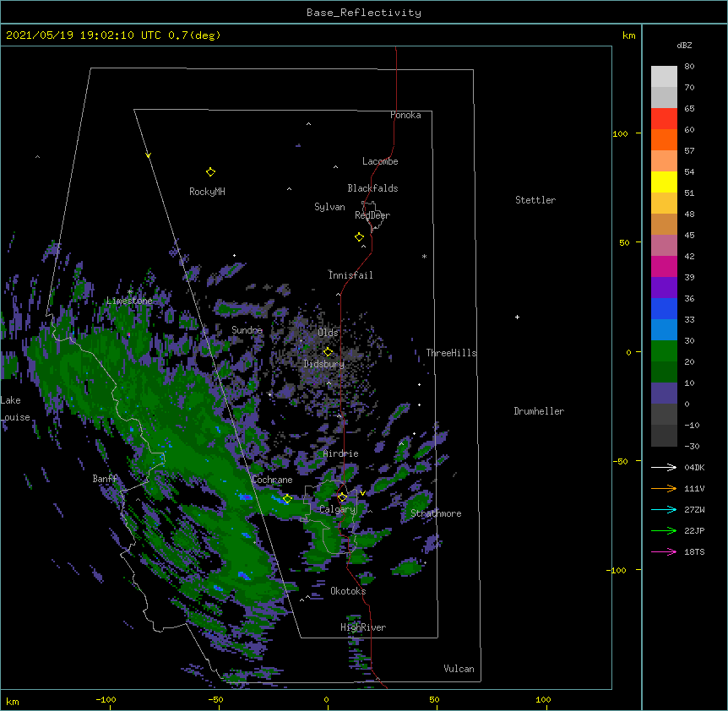This screenshot has width=728, height=711.
Task: Click the magenta 42 dBZ color swatch
Action: [x=664, y=266]
